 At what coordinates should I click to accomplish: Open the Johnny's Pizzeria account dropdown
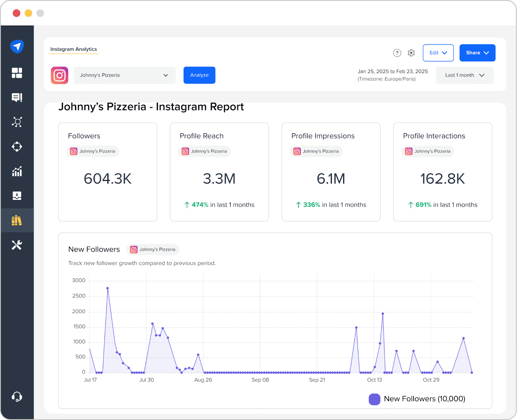124,75
